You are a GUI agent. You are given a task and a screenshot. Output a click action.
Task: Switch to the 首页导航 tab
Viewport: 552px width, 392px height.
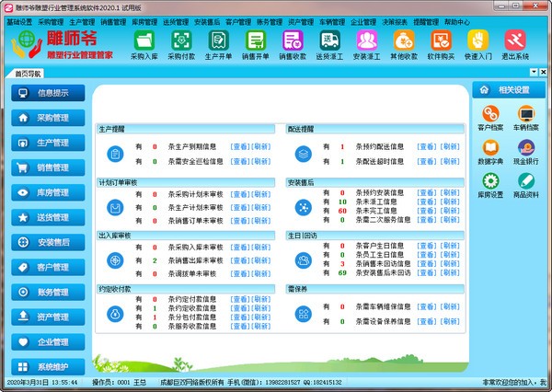(29, 72)
